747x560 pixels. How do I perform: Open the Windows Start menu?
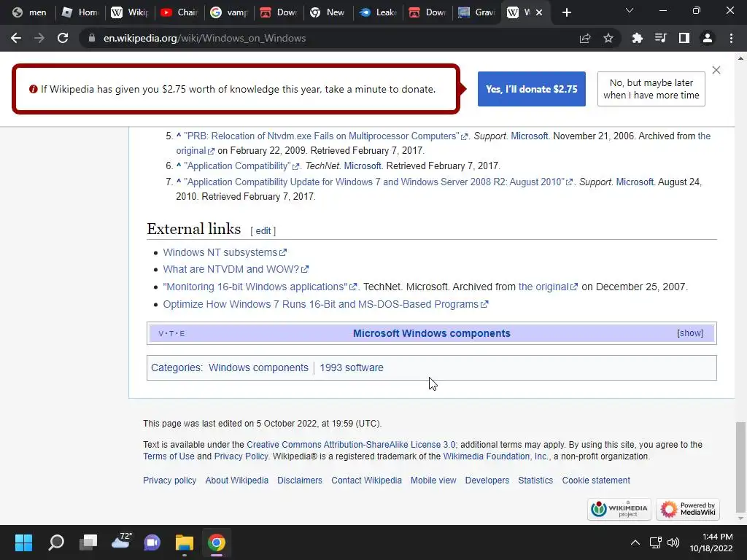[23, 542]
